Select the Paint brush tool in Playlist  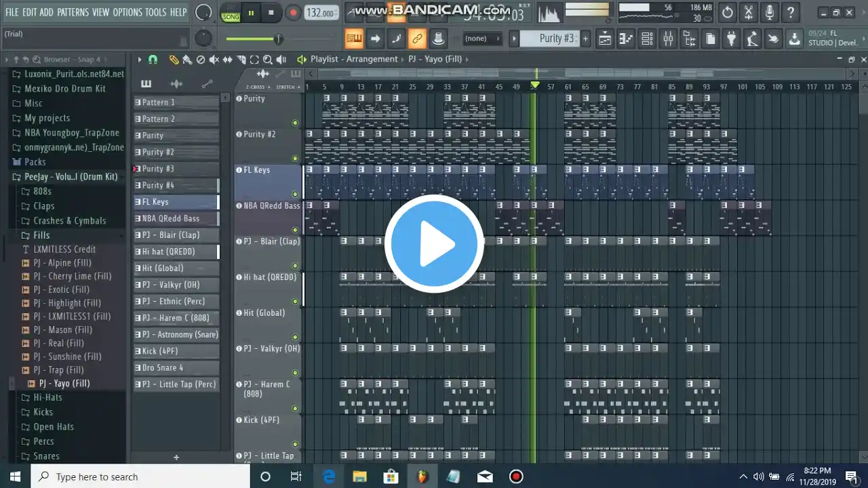click(x=187, y=60)
